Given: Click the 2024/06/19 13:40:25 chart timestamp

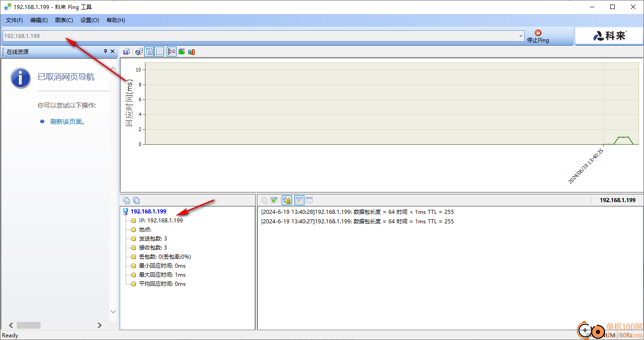Looking at the screenshot, I should pos(585,166).
